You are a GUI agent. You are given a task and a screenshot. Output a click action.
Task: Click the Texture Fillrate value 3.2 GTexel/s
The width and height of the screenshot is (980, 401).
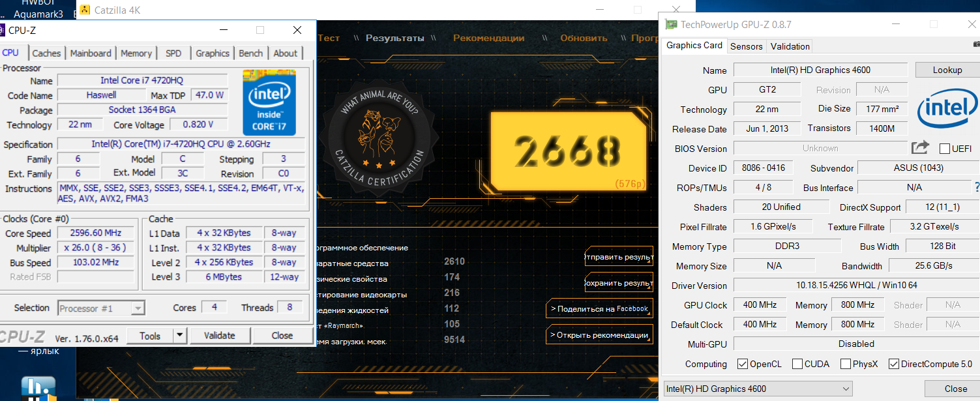click(934, 226)
